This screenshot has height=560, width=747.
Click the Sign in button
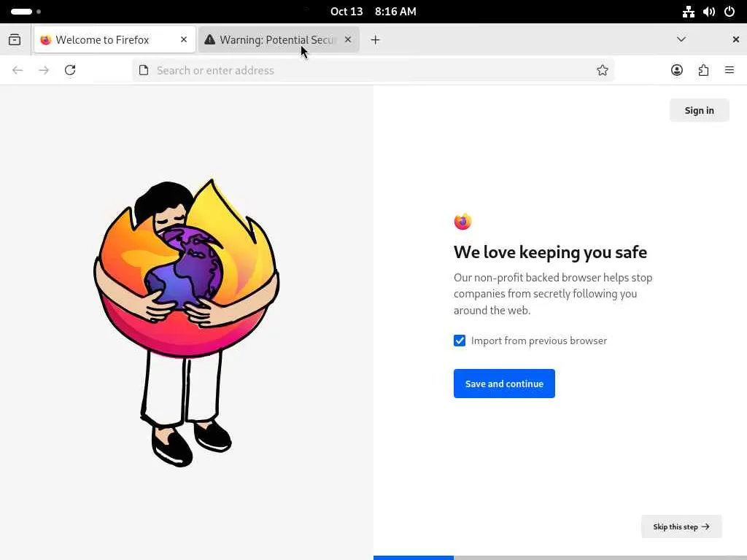pos(699,110)
